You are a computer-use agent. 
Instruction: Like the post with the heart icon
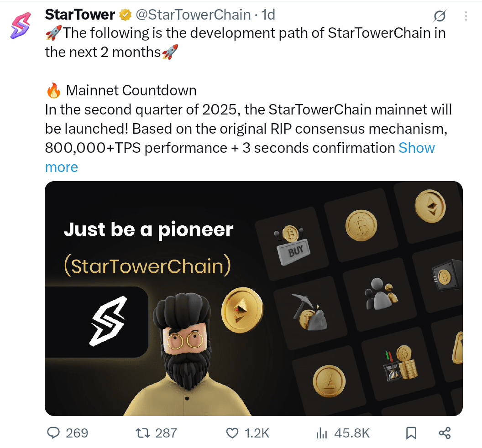click(232, 433)
